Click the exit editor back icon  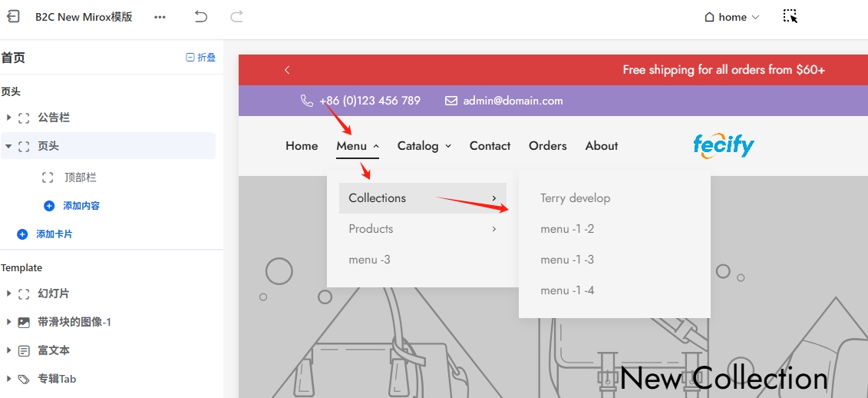tap(13, 17)
